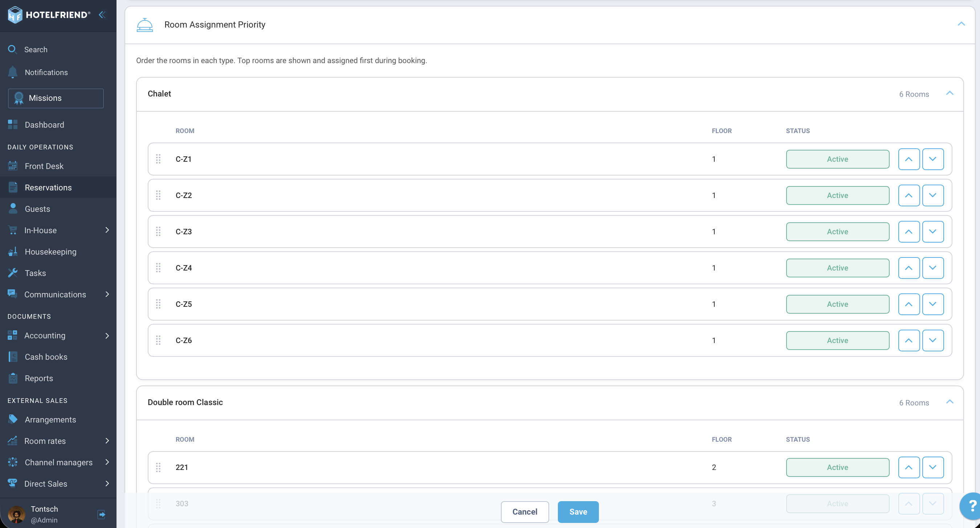The width and height of the screenshot is (980, 528).
Task: Save the room priority changes
Action: (578, 512)
